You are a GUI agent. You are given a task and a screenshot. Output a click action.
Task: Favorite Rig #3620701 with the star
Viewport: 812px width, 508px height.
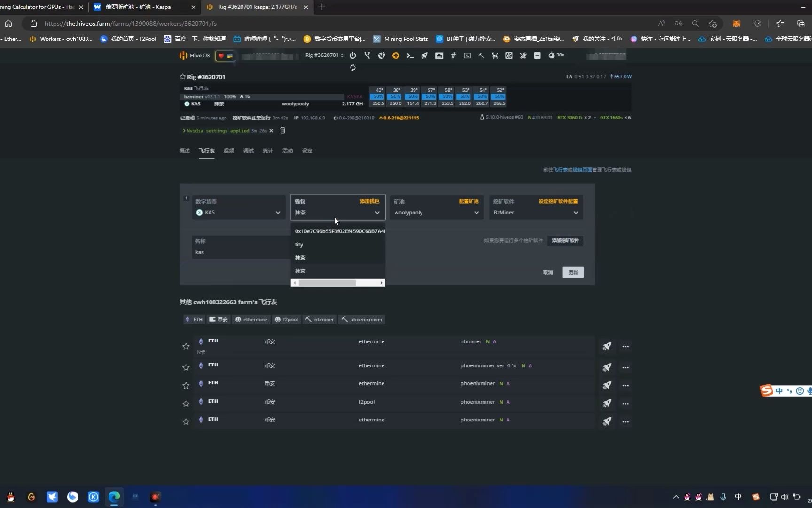point(182,77)
